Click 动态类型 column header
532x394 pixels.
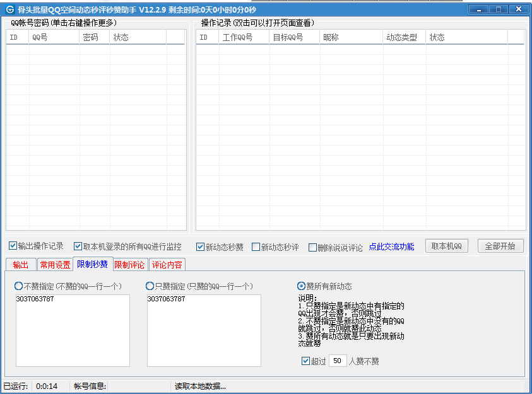(404, 37)
